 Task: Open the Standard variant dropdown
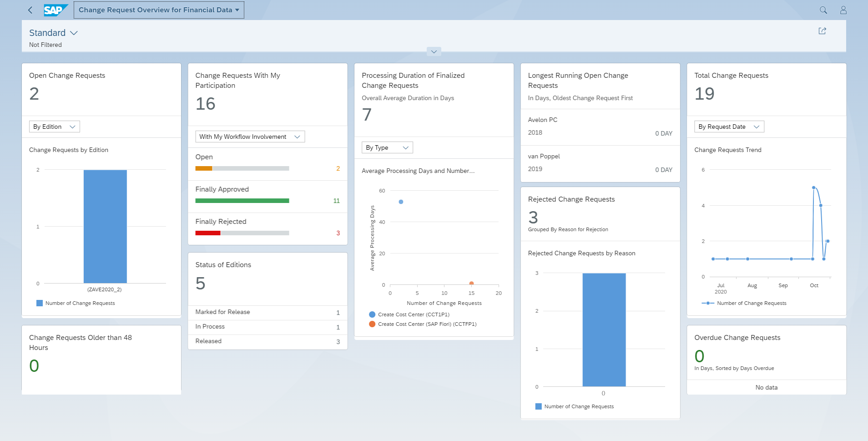point(54,33)
